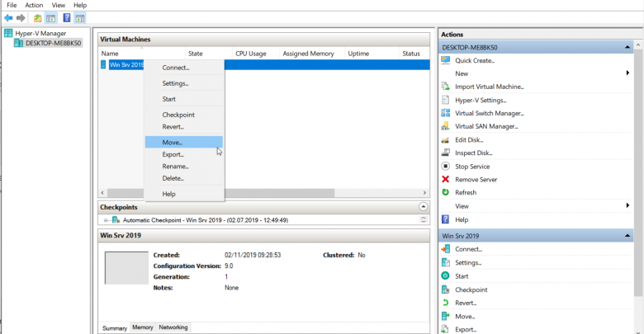Click the blue Help toolbar icon
This screenshot has width=644, height=334.
pos(67,17)
